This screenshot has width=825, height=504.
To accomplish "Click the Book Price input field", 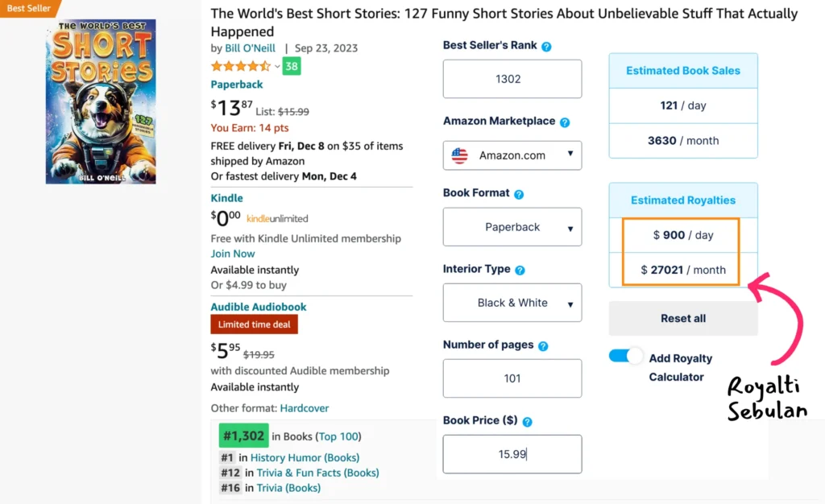I will tap(512, 454).
